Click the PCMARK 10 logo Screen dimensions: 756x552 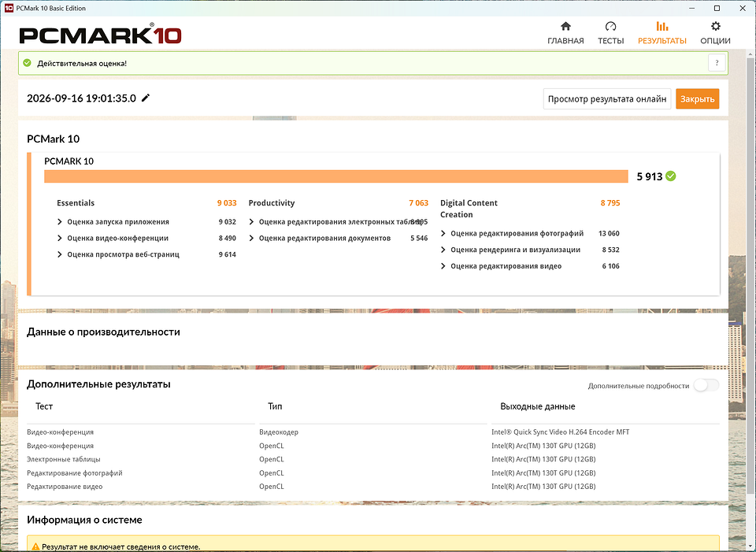click(x=100, y=35)
